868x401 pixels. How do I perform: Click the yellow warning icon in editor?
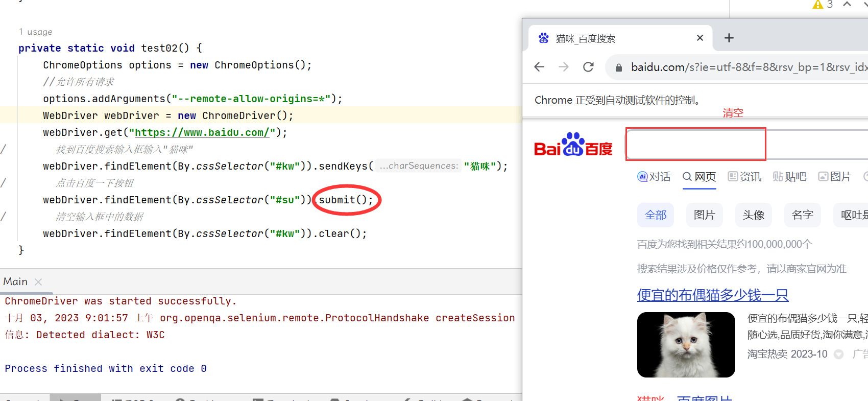[818, 5]
